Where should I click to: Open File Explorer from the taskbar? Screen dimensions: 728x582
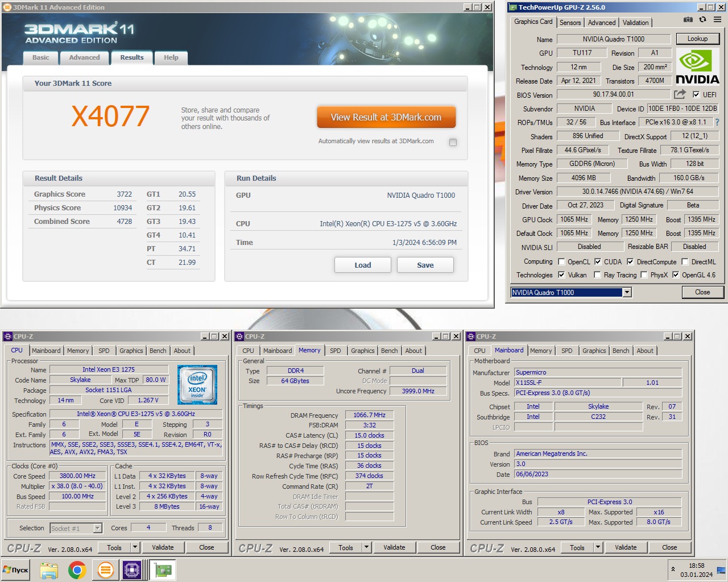click(49, 569)
